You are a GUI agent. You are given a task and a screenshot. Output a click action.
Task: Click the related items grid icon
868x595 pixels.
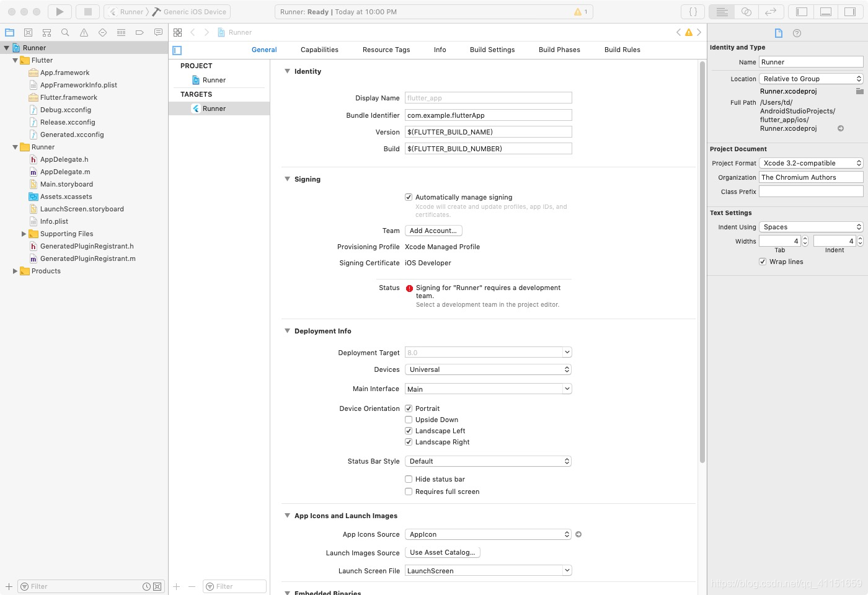(178, 32)
